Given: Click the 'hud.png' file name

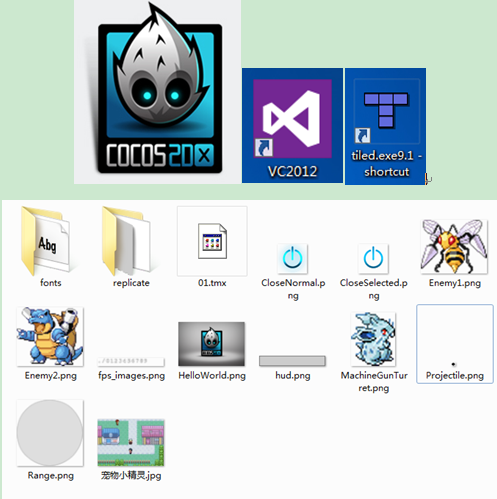Looking at the screenshot, I should 293,376.
